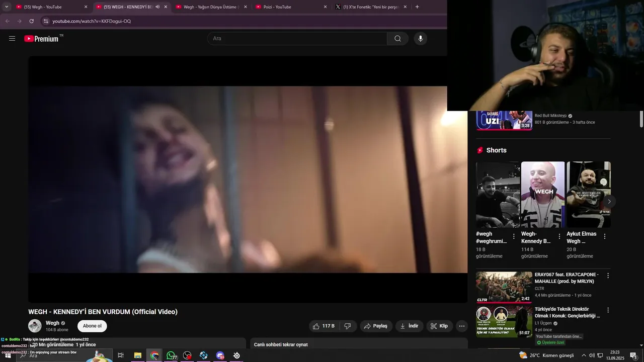Viewport: 644px width, 362px height.
Task: Activate voice search microphone
Action: [x=421, y=39]
